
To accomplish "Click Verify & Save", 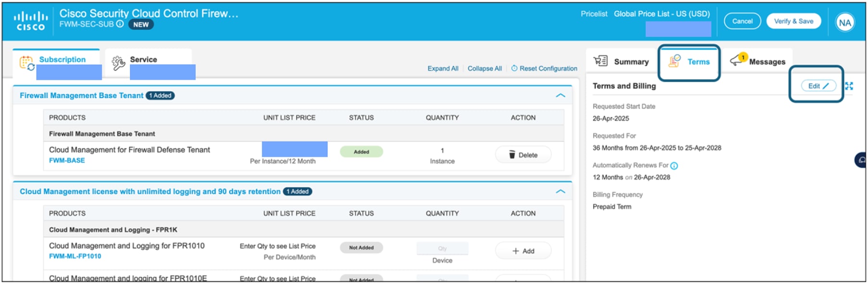I will point(794,21).
